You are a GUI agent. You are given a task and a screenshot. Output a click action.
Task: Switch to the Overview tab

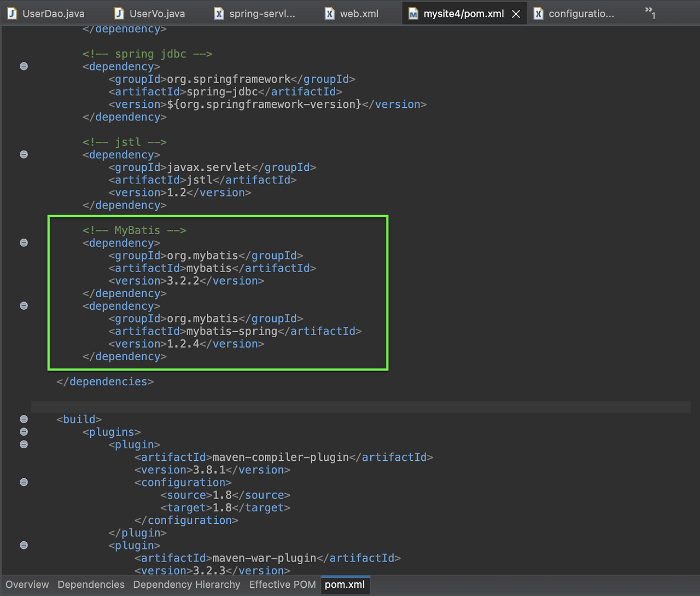tap(27, 585)
